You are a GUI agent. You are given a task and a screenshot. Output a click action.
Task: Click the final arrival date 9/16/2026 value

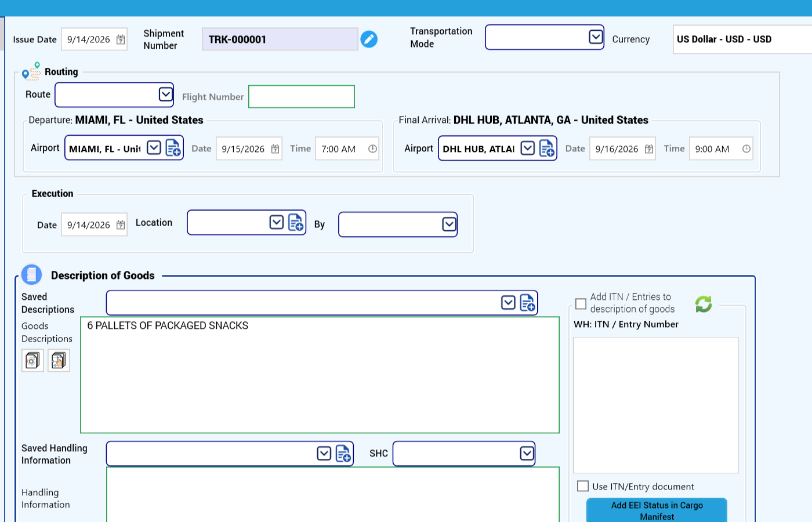pyautogui.click(x=617, y=149)
